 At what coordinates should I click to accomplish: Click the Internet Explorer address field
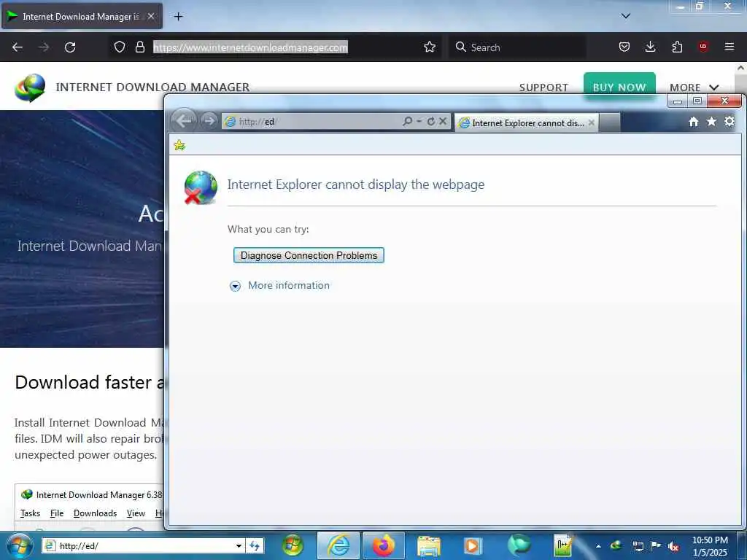click(x=314, y=122)
